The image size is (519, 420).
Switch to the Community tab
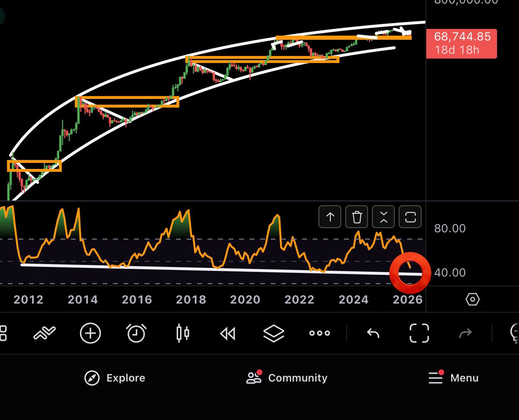[x=286, y=378]
